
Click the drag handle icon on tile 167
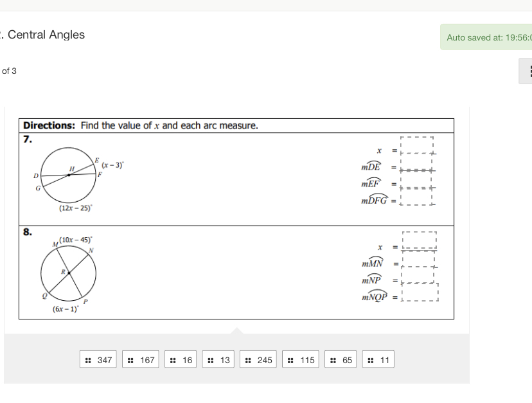(x=130, y=360)
